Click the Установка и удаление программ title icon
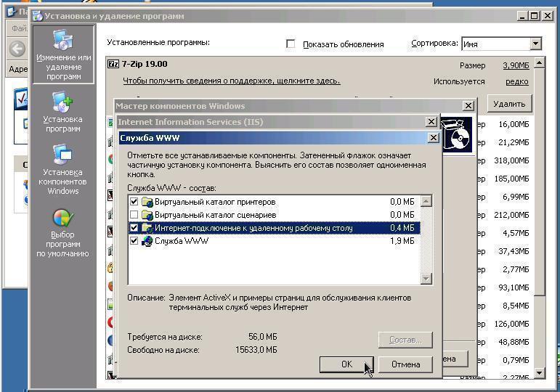 click(38, 16)
